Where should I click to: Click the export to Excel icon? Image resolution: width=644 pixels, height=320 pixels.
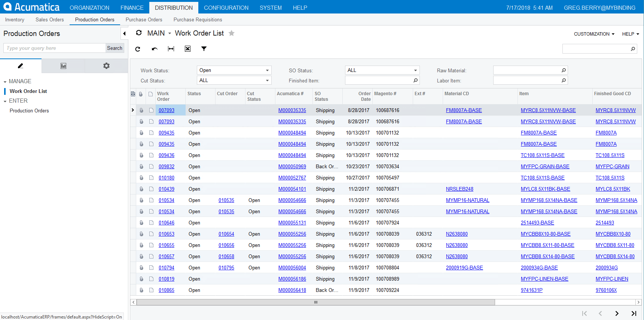(188, 49)
